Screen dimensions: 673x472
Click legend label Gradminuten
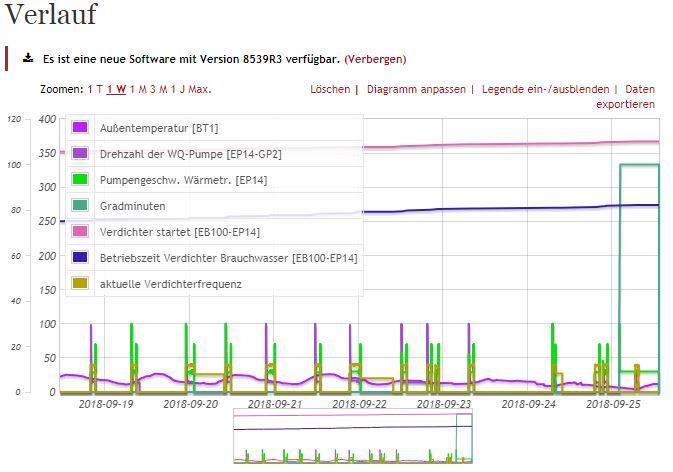132,206
